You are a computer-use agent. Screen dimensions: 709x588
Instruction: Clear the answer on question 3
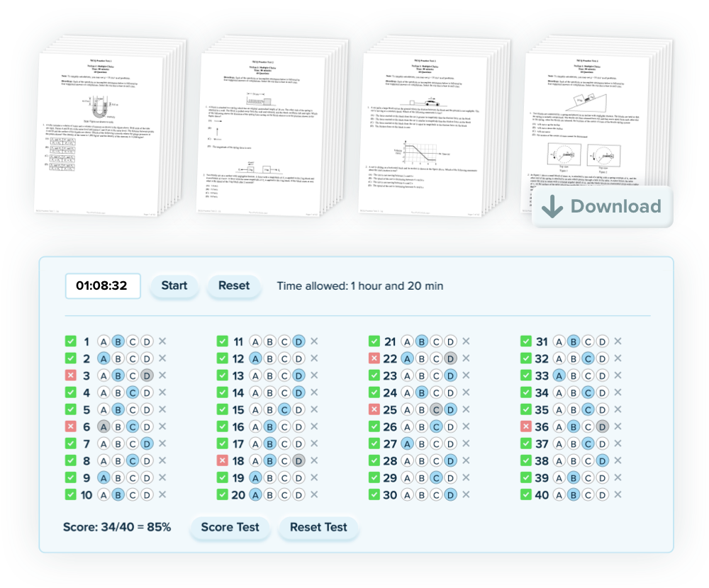162,375
